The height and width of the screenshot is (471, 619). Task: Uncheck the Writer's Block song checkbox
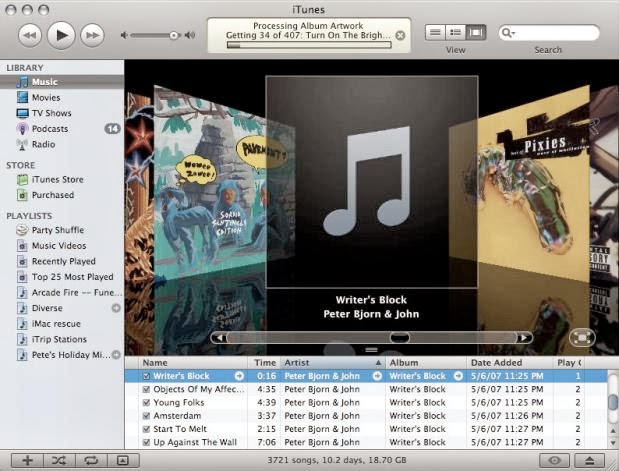click(x=146, y=376)
